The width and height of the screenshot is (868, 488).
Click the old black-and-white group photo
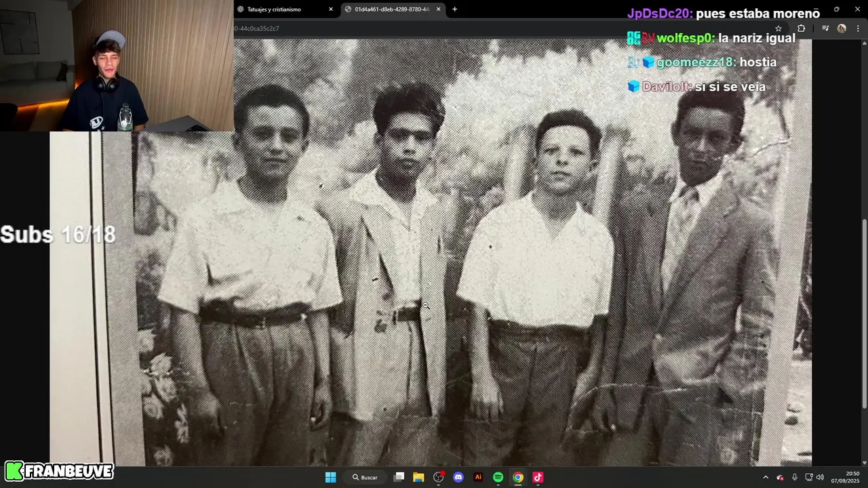point(431,252)
